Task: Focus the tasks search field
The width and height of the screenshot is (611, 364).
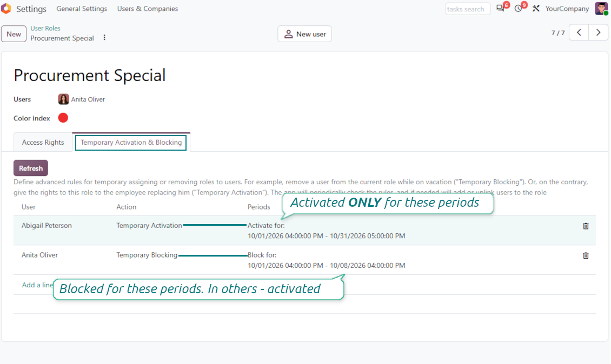Action: coord(468,9)
